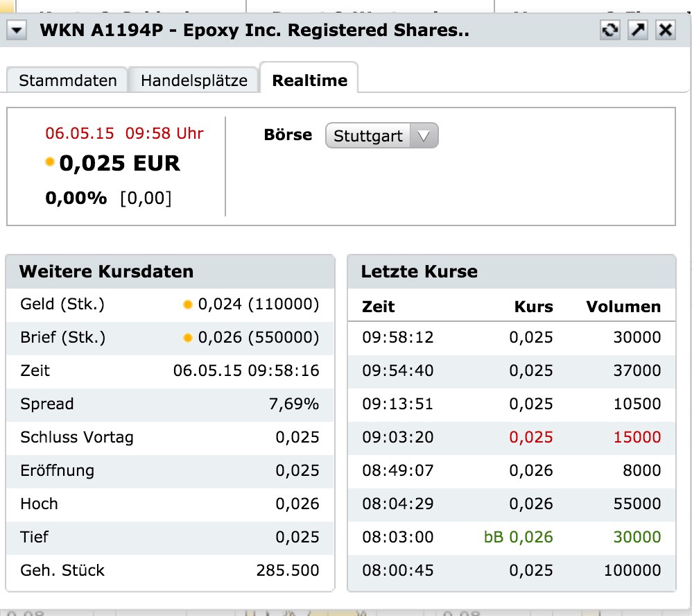Screen dimensions: 692x616
Task: Switch to the Stammdaten tab
Action: [x=67, y=80]
